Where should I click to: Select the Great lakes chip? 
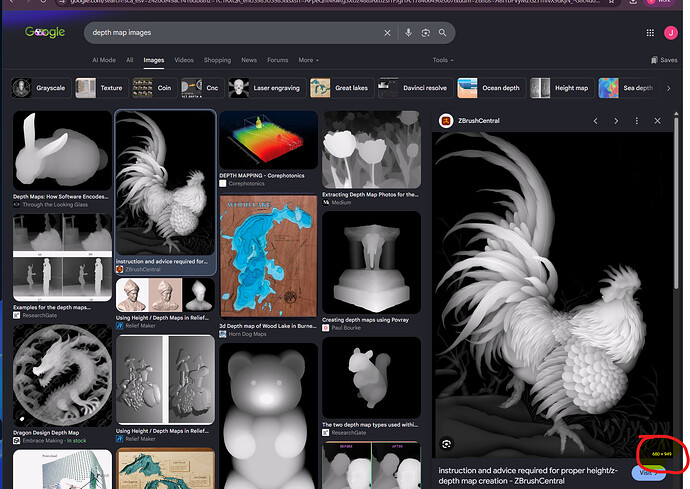tap(342, 88)
